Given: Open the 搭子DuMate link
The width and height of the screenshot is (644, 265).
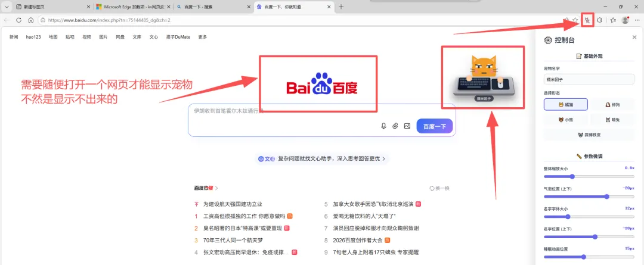Looking at the screenshot, I should (178, 37).
